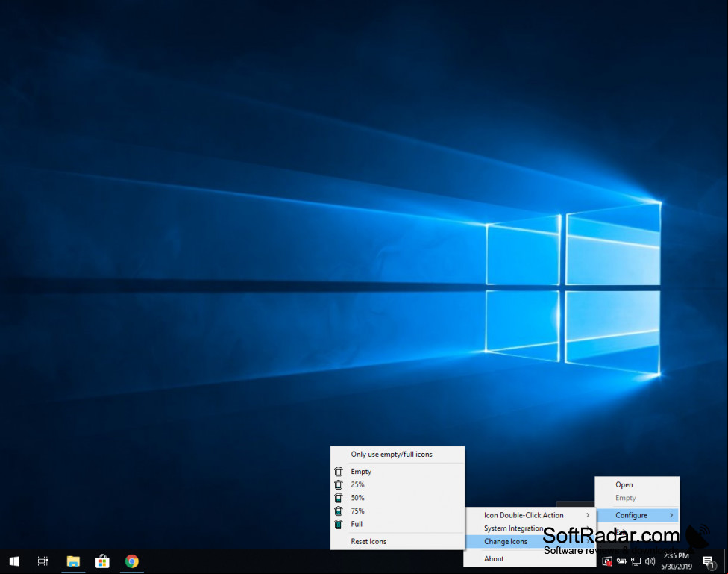Expand Icon Double-Click Action submenu
728x574 pixels.
pyautogui.click(x=530, y=515)
